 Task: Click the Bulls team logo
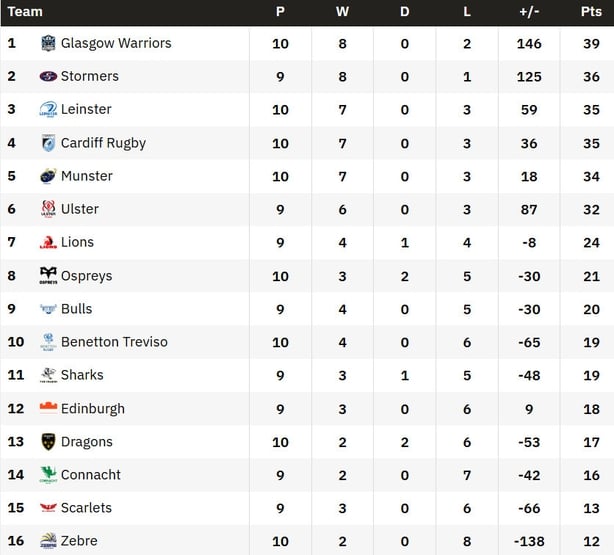tap(48, 309)
